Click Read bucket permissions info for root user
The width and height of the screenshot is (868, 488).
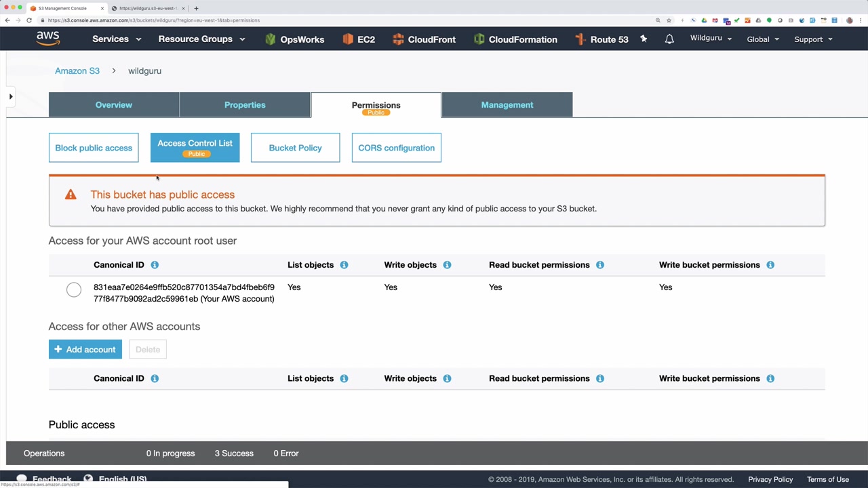point(600,265)
